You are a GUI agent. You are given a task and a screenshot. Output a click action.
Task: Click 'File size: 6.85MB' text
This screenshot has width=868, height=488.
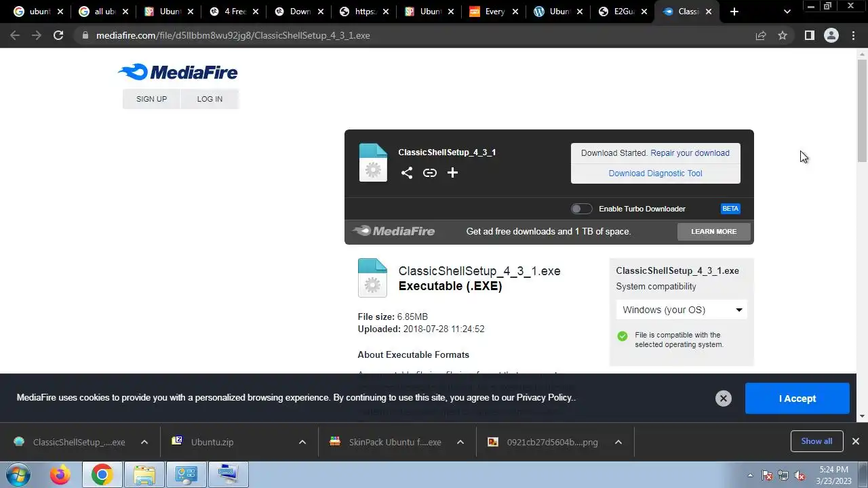(393, 317)
